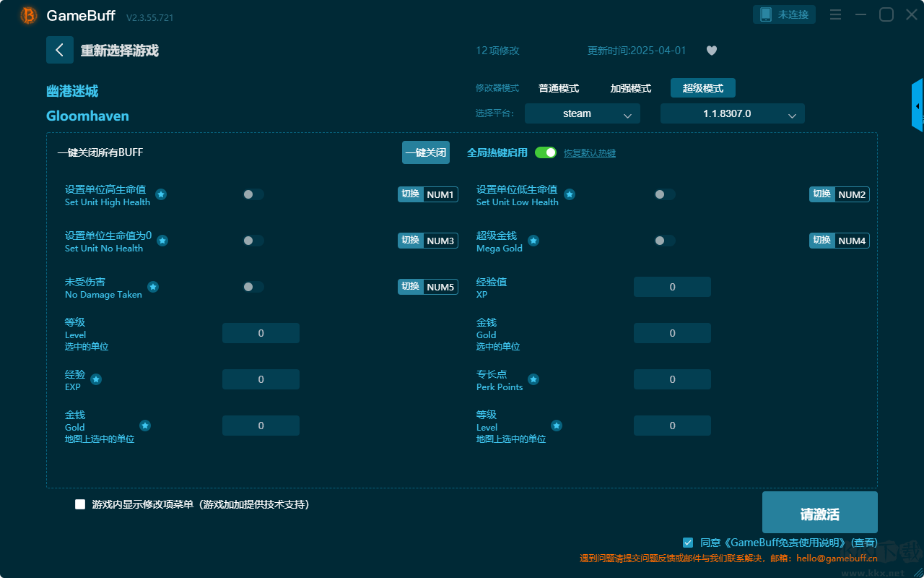Uncheck the GameBuff disclaimer agreement checkbox
924x578 pixels.
point(688,542)
